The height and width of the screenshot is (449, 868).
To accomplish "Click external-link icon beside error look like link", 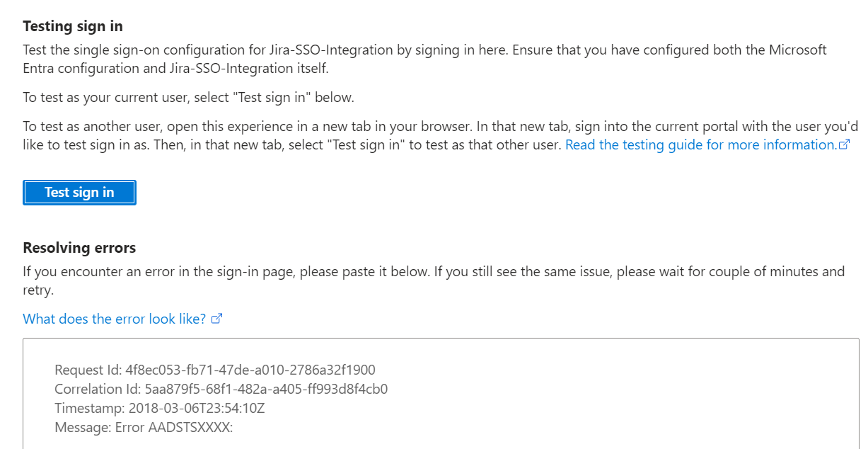I will (x=217, y=319).
